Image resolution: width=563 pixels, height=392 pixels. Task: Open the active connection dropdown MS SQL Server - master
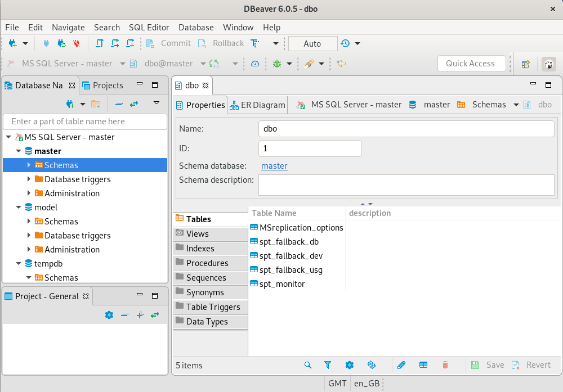click(122, 64)
